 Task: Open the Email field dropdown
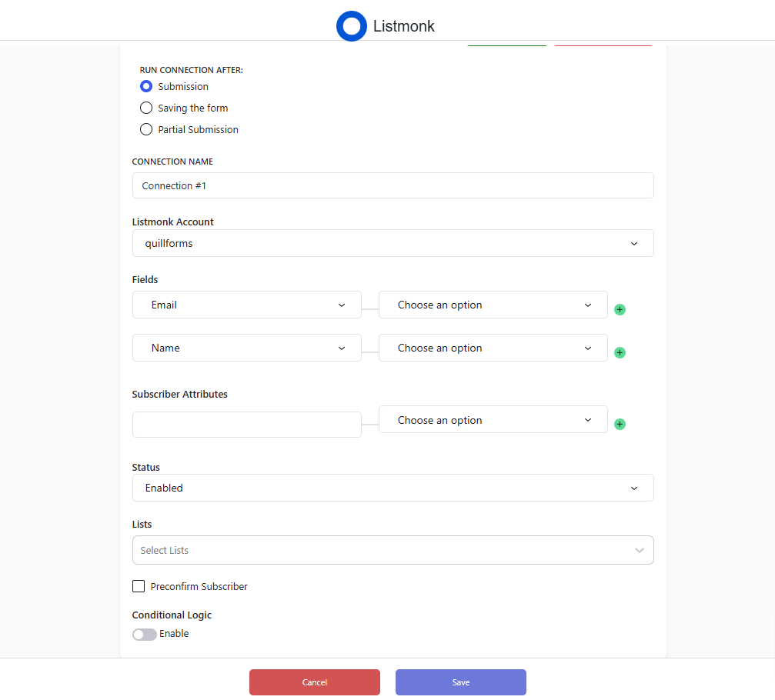click(x=246, y=305)
